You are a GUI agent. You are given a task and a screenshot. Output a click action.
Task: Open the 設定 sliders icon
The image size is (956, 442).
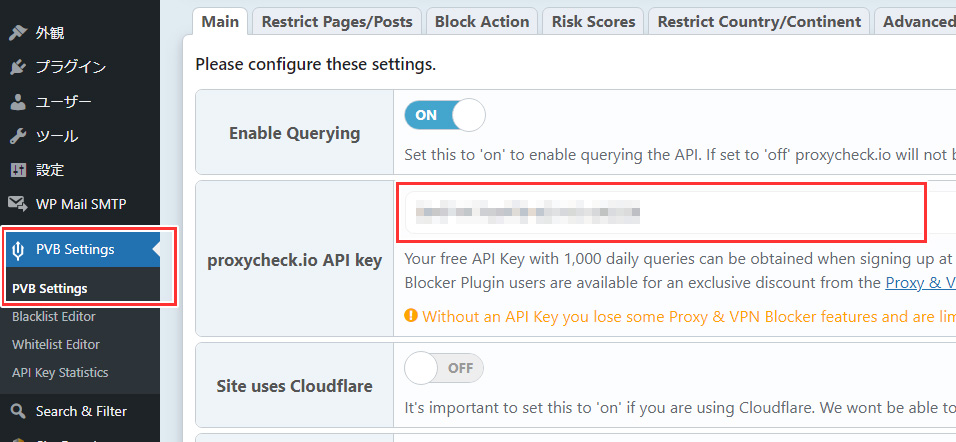(18, 169)
